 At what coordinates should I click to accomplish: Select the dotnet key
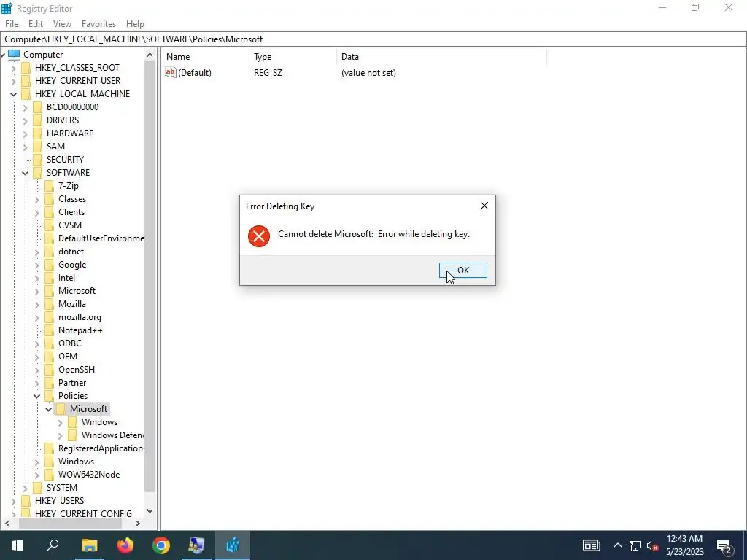(x=71, y=252)
